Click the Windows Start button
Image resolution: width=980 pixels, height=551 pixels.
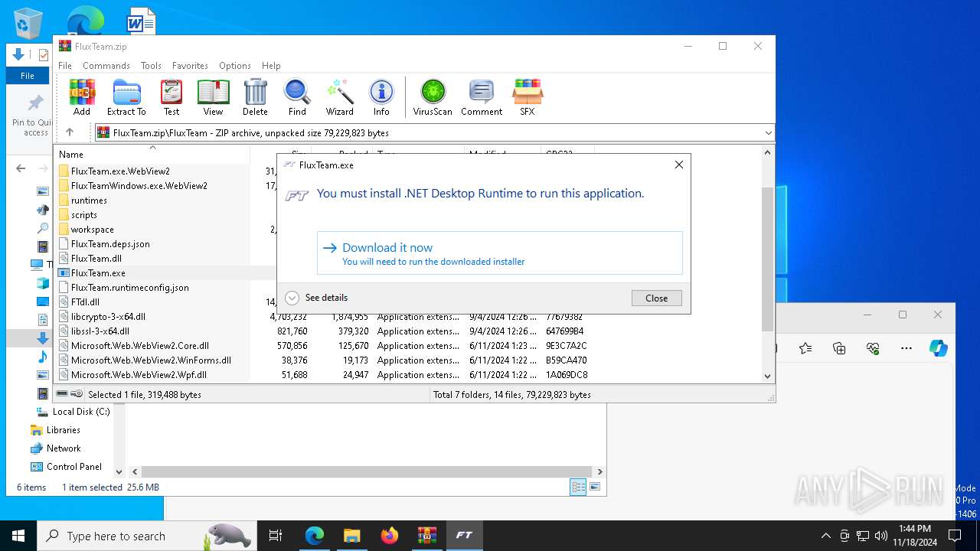click(x=18, y=536)
